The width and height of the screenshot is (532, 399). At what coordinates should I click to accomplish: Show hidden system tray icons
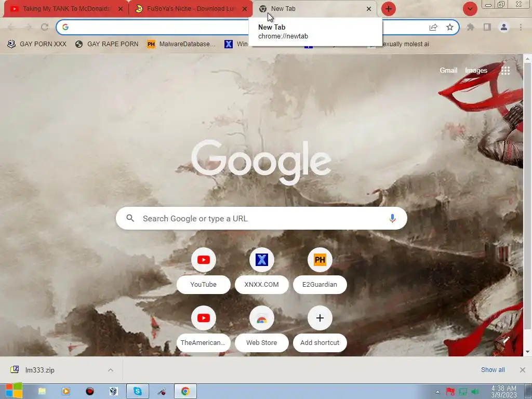coord(437,392)
